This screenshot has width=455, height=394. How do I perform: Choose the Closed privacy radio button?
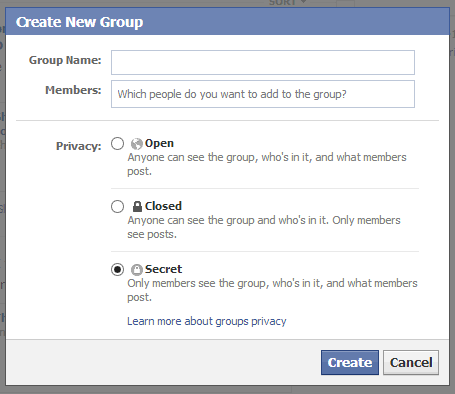(x=117, y=206)
